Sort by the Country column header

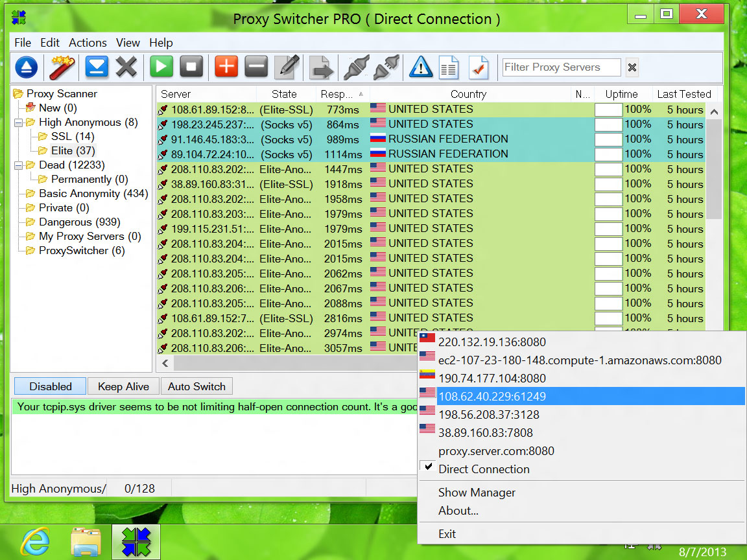[x=469, y=94]
